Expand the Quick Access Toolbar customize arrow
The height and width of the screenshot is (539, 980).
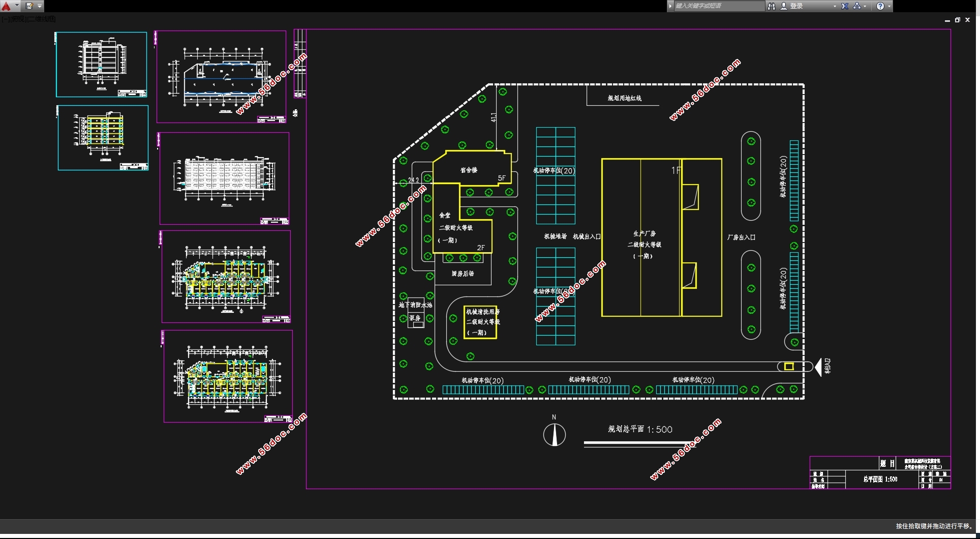click(40, 6)
